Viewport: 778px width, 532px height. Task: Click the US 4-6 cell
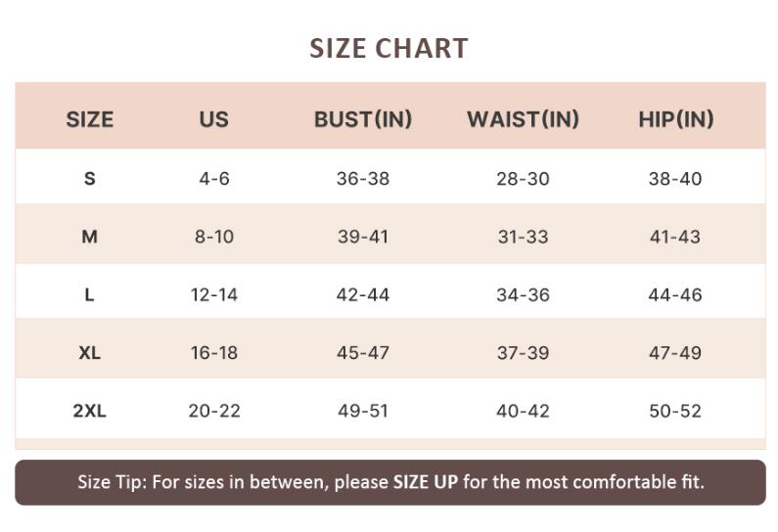point(213,179)
